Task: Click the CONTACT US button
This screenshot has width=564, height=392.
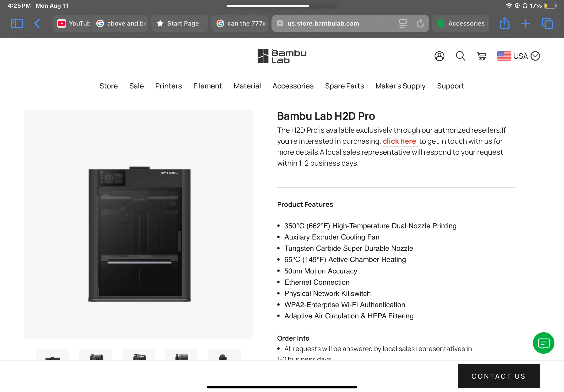Action: point(499,376)
